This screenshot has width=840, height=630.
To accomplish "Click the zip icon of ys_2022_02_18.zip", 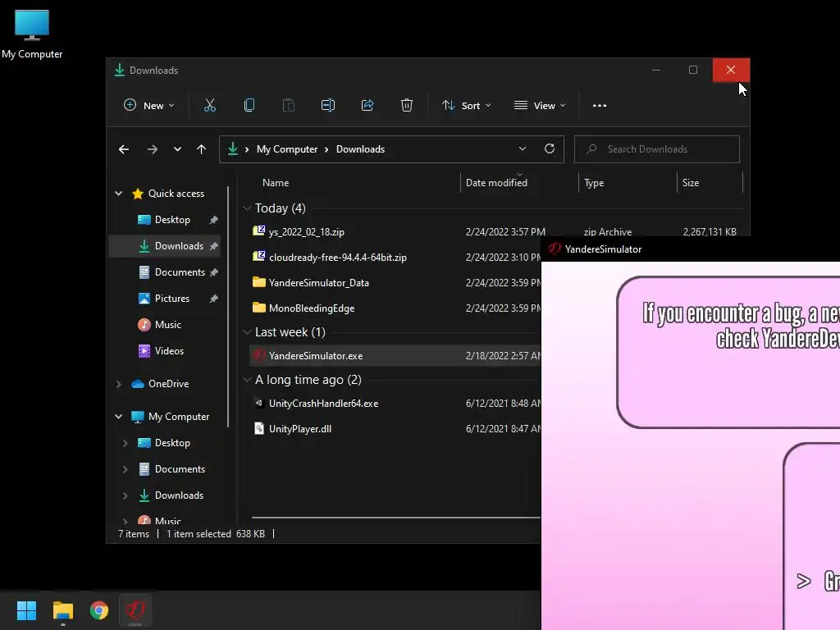I will click(x=258, y=231).
